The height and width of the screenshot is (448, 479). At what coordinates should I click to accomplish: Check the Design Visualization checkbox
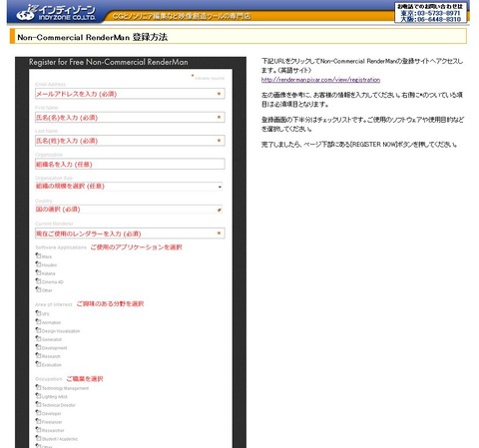38,330
